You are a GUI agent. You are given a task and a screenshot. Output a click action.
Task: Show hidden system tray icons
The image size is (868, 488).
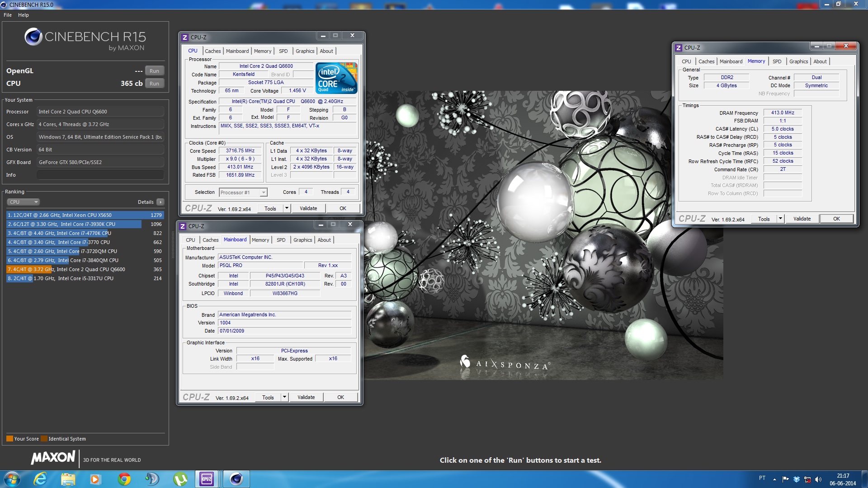(774, 479)
